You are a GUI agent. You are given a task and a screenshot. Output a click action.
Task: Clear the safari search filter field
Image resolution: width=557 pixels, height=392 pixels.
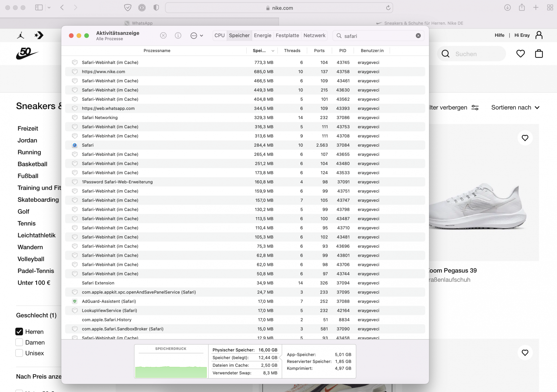pos(418,36)
